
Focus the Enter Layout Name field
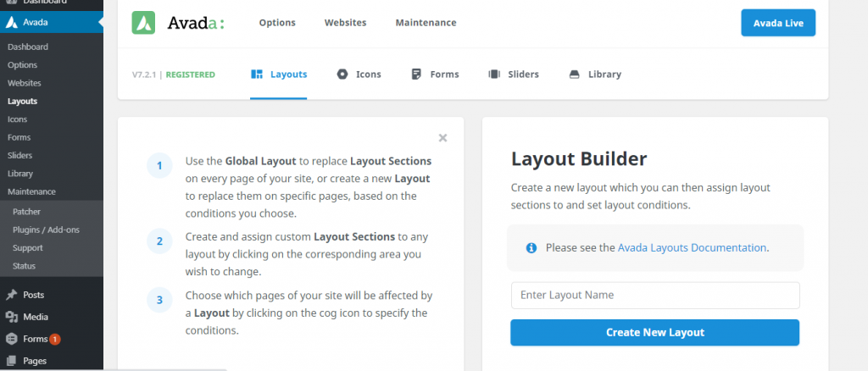(x=655, y=296)
